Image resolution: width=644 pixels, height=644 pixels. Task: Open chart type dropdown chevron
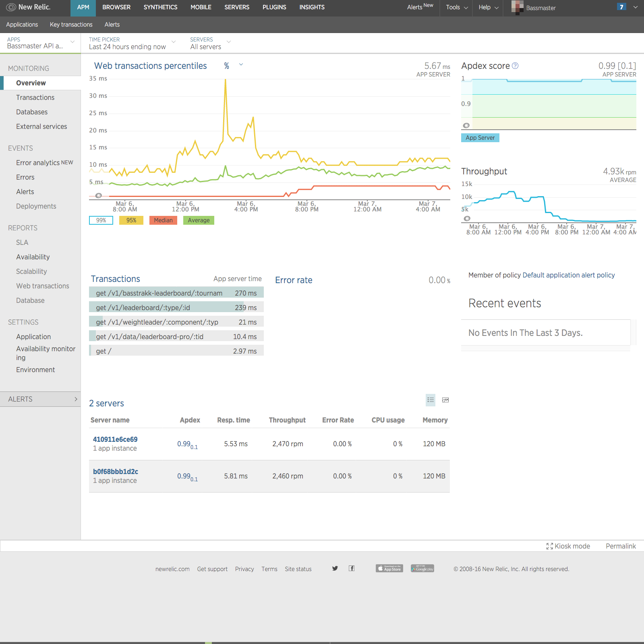[241, 64]
